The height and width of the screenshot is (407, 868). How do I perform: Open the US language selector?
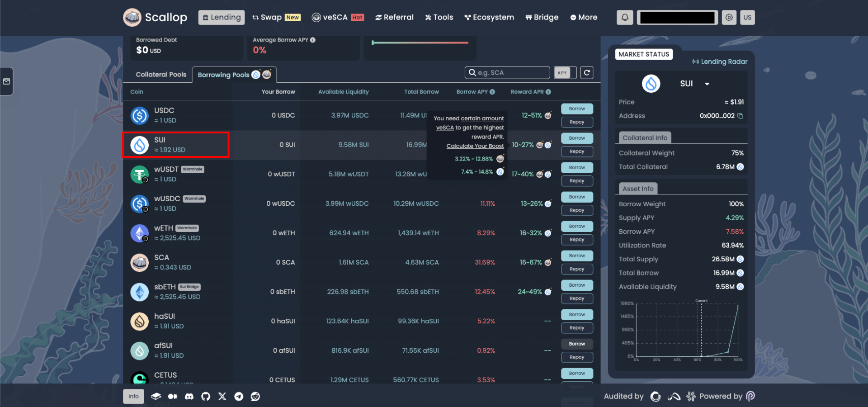pyautogui.click(x=747, y=18)
